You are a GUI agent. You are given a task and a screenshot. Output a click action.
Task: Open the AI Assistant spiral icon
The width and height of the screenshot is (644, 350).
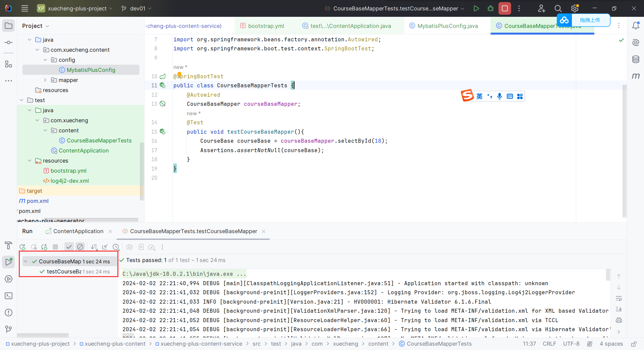click(636, 43)
